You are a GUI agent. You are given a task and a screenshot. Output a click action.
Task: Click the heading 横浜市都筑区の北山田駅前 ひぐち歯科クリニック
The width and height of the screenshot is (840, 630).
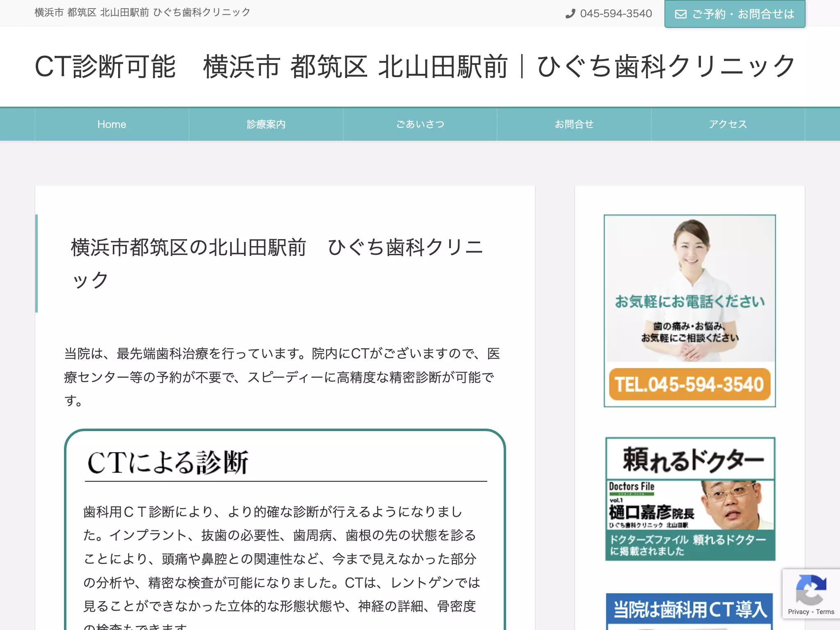(x=277, y=263)
